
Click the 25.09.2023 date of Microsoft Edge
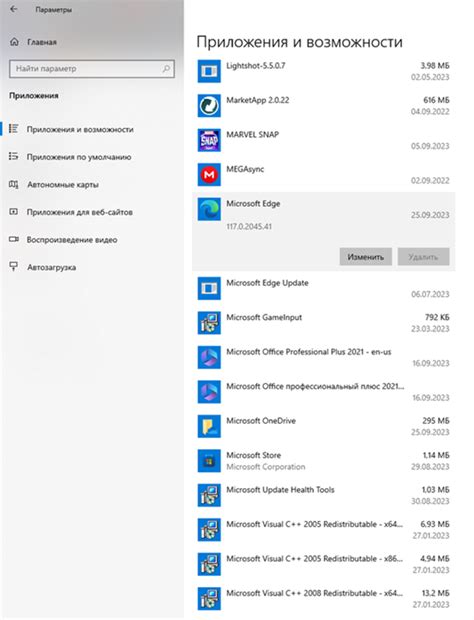click(430, 215)
